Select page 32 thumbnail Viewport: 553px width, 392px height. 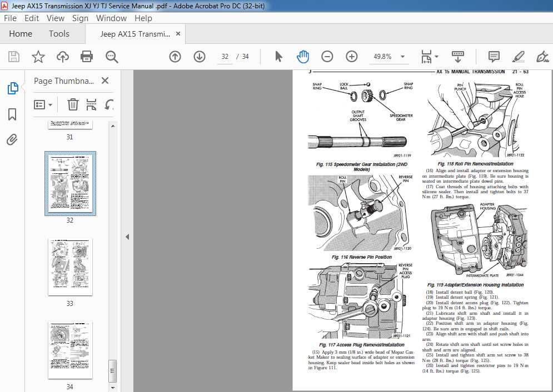70,183
